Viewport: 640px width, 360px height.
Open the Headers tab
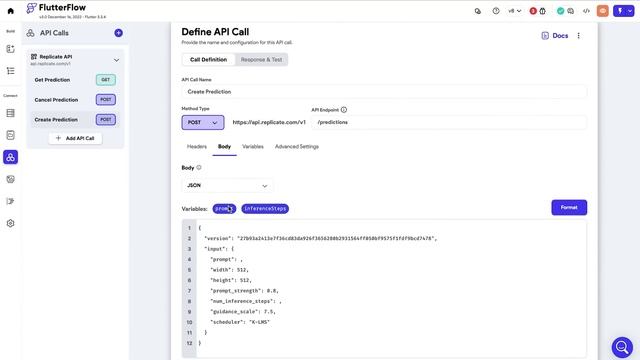197,147
